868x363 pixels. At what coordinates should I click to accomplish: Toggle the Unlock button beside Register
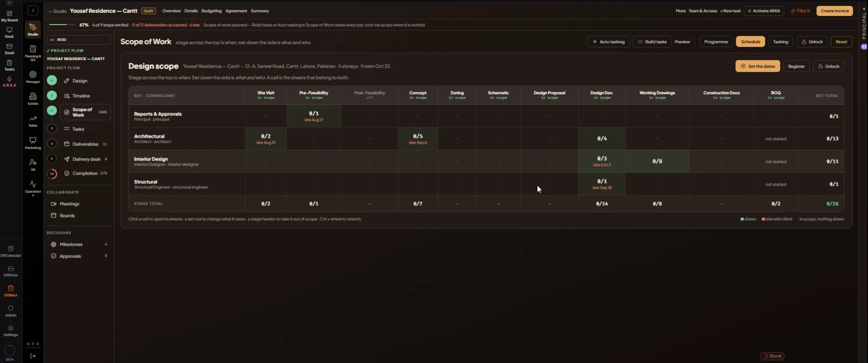[829, 66]
